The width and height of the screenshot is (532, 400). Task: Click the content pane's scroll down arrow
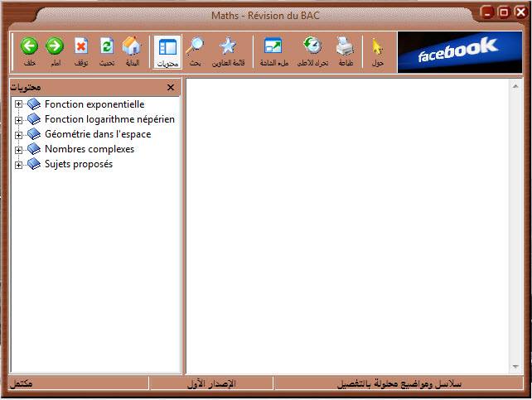[516, 367]
